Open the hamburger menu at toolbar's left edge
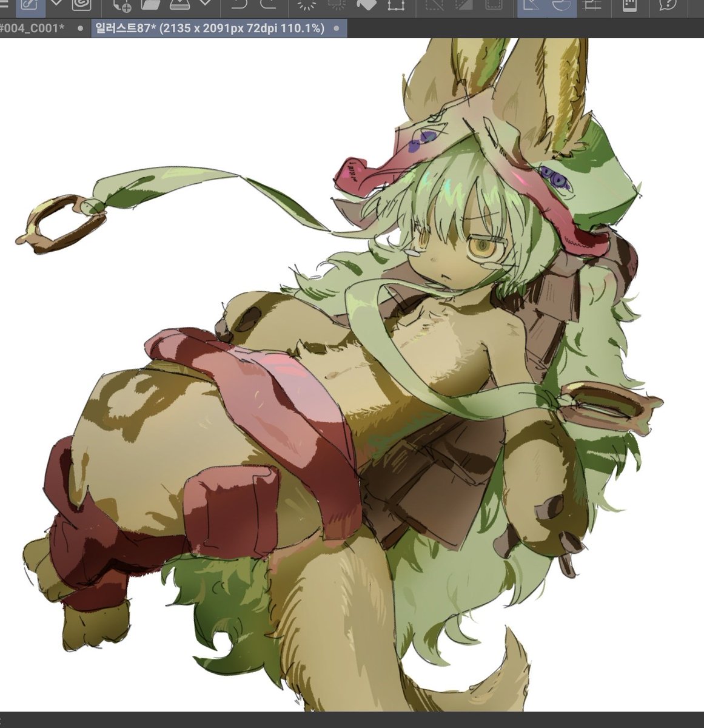The height and width of the screenshot is (728, 704). pyautogui.click(x=4, y=5)
